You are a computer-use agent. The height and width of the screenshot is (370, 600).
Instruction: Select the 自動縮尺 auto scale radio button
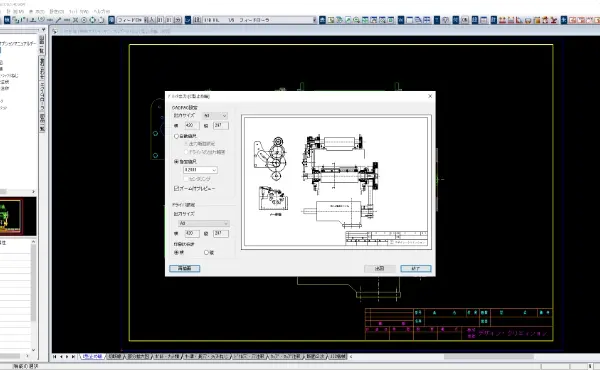click(176, 136)
